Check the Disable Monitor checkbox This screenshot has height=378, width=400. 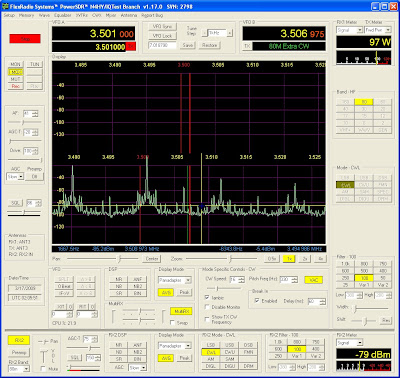[207, 307]
